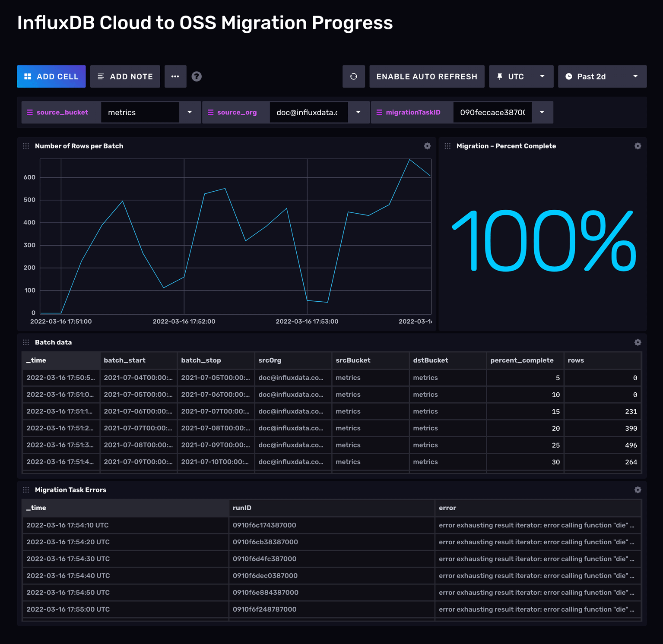
Task: Select the error row with runID 0910f6c174387000
Action: tap(264, 525)
